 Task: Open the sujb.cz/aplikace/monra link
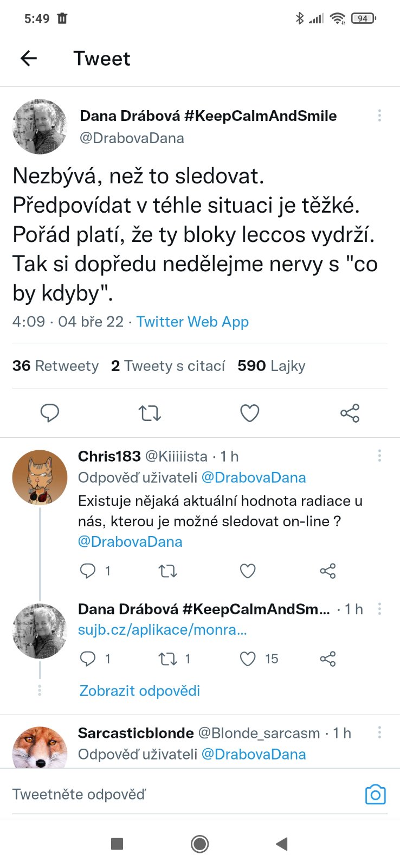(x=163, y=630)
